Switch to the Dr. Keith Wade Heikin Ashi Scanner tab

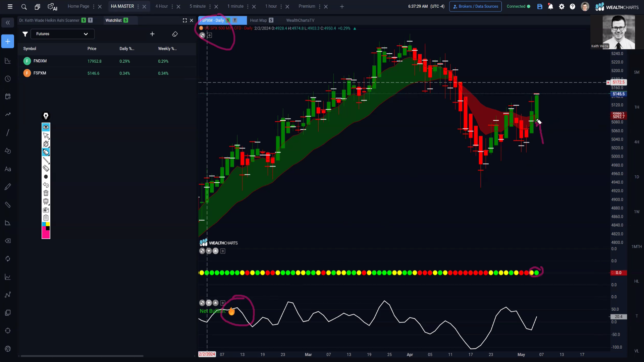(49, 20)
